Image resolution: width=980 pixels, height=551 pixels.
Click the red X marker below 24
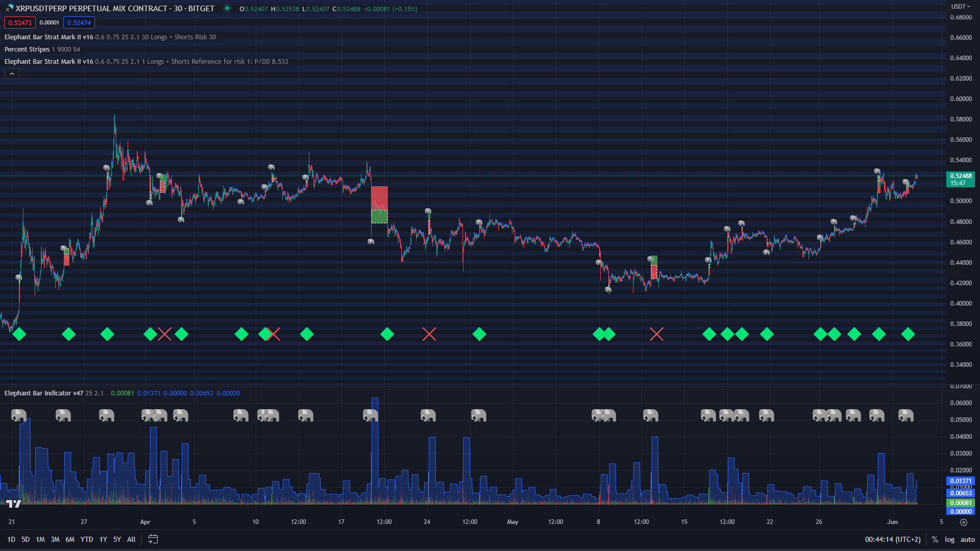429,334
